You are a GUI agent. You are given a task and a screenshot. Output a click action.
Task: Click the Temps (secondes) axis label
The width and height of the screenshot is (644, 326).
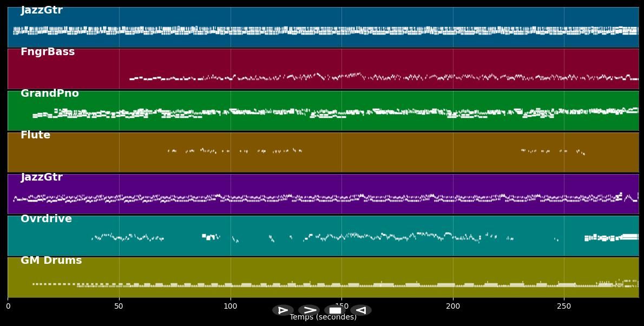click(323, 317)
